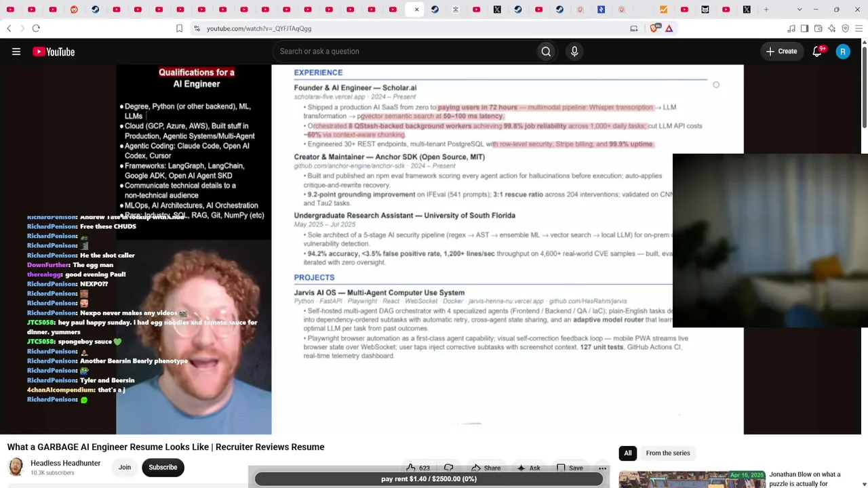The height and width of the screenshot is (488, 868).
Task: Open the media controls music-note icon
Action: click(x=791, y=28)
